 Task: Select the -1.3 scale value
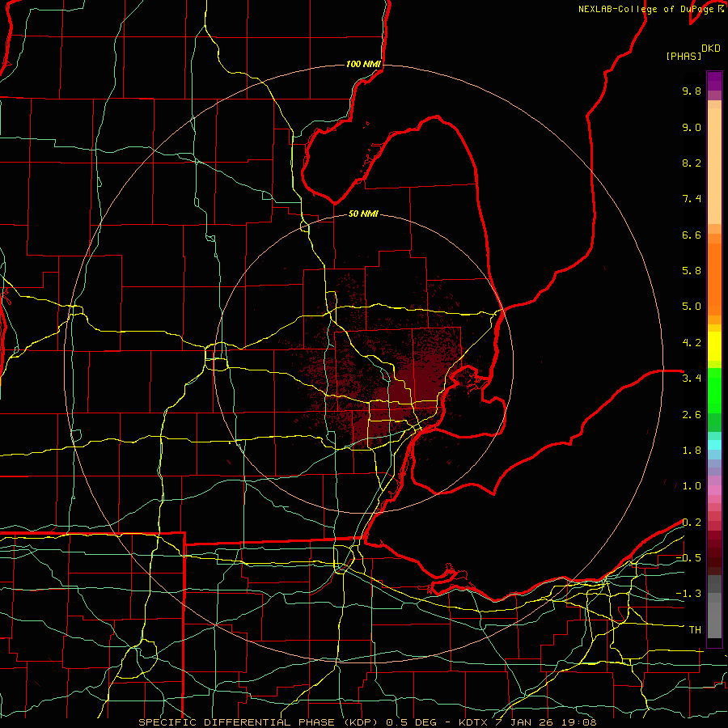point(688,594)
